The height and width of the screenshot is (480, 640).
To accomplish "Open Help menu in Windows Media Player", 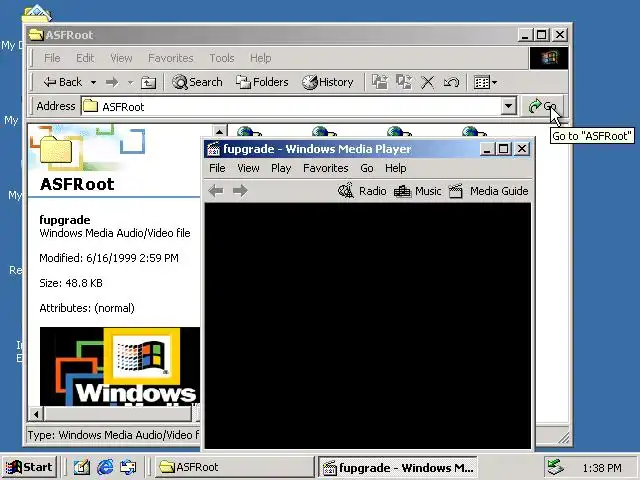I will (x=396, y=168).
